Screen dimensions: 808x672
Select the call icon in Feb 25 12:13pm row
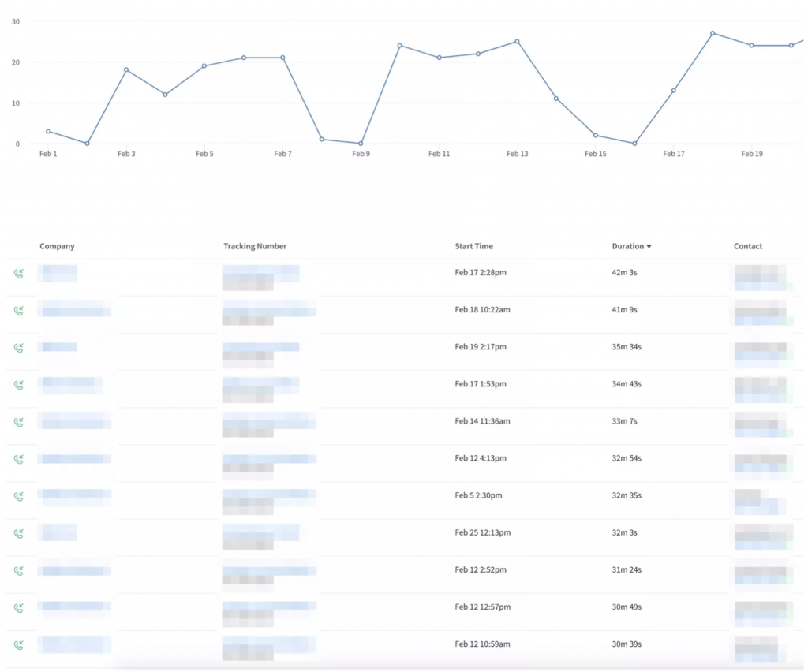pos(18,533)
